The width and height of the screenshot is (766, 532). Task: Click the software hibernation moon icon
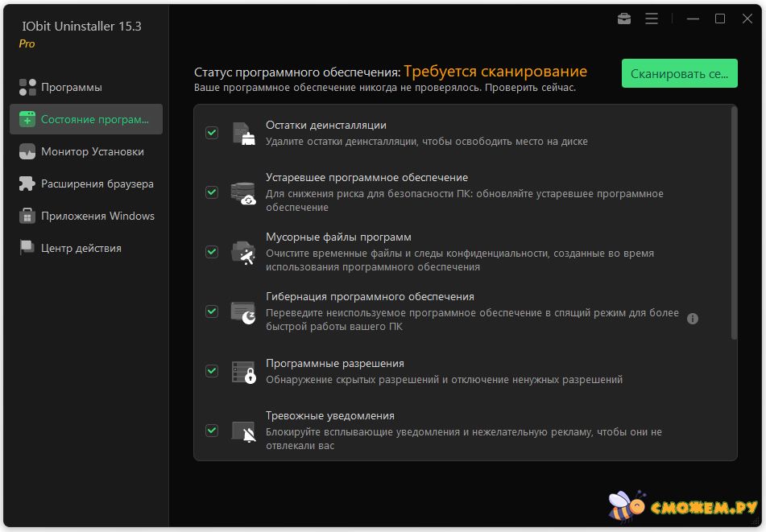tap(243, 312)
